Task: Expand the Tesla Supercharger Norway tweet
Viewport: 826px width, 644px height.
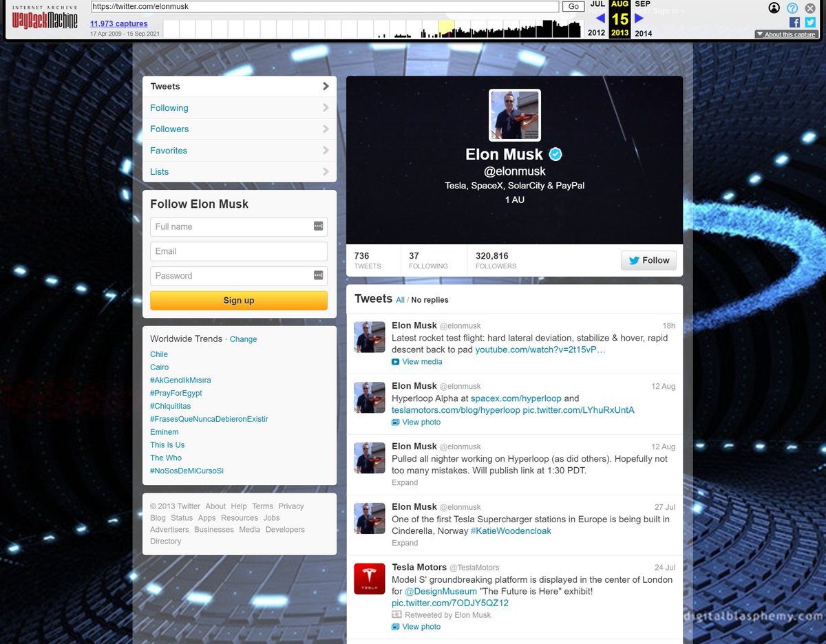Action: pos(405,543)
